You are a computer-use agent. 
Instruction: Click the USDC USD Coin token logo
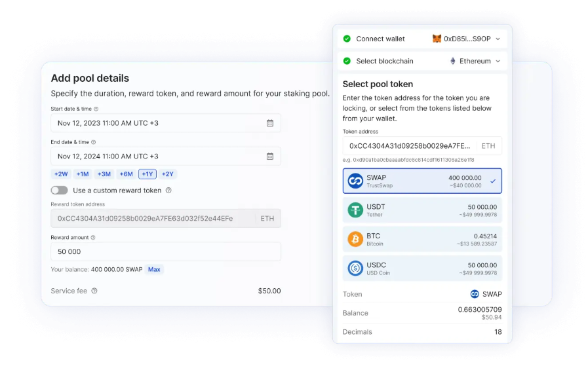point(355,268)
